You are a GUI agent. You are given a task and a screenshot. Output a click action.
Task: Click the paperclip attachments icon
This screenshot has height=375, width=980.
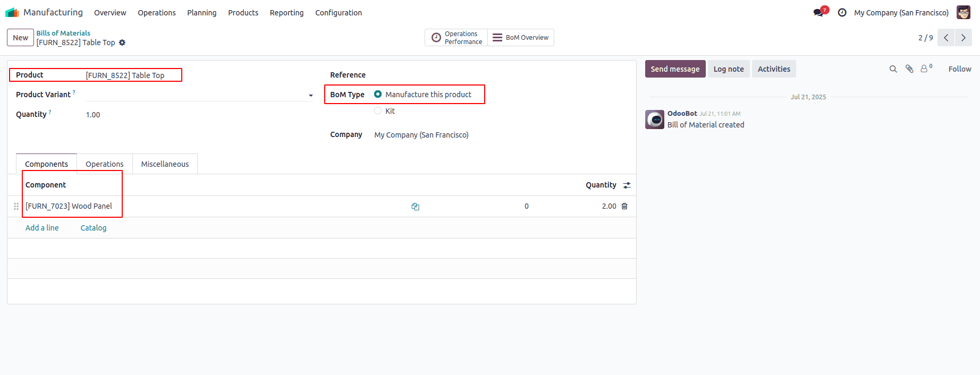point(909,69)
